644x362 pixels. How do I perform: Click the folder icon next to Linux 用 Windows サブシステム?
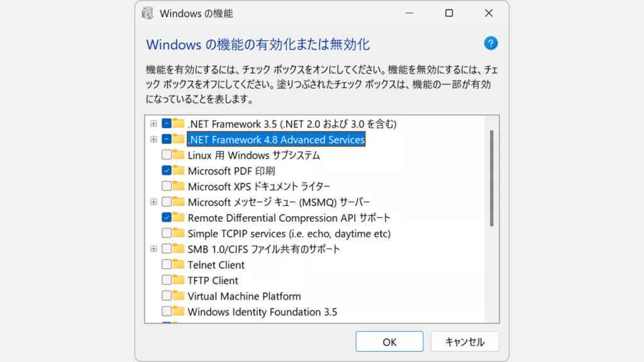click(x=179, y=155)
